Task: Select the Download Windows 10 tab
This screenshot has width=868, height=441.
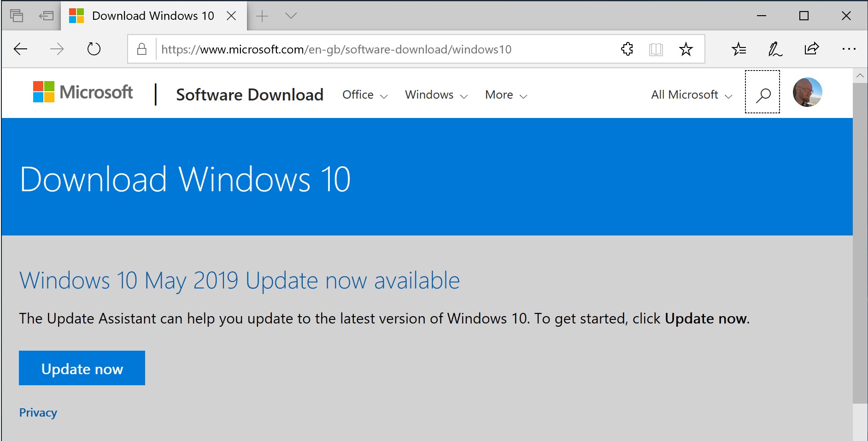Action: 152,16
